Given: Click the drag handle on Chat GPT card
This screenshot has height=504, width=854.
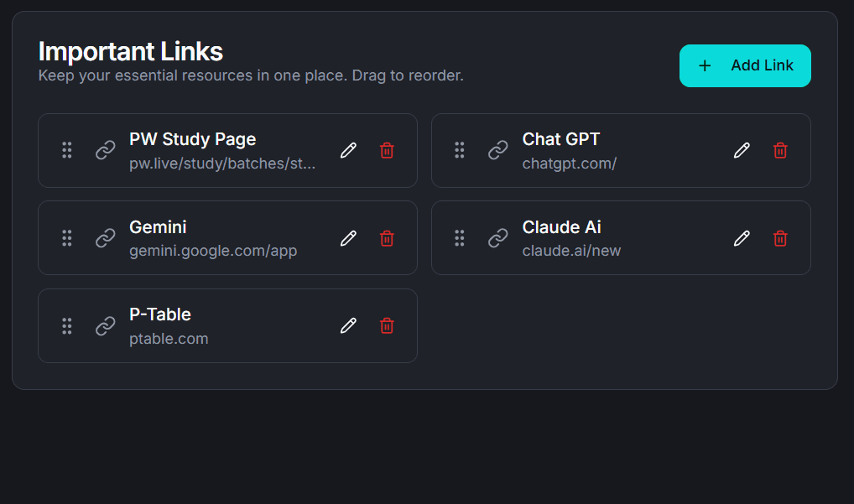Looking at the screenshot, I should point(460,150).
